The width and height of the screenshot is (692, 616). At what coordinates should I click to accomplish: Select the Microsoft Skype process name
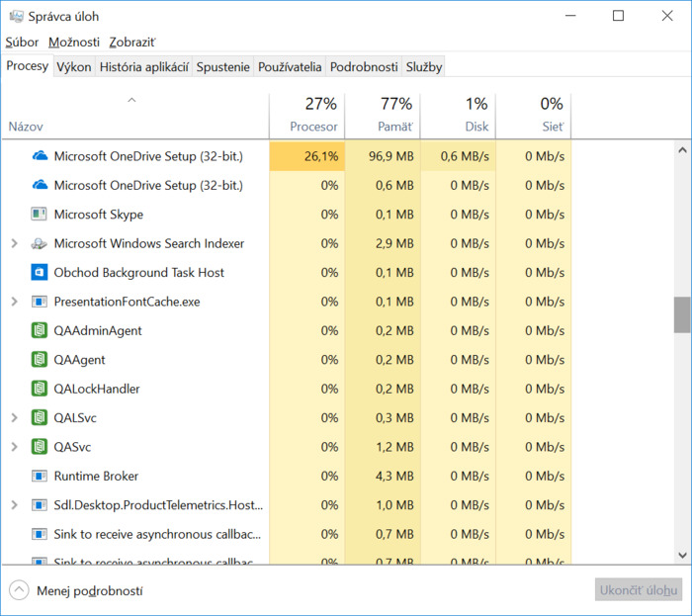pyautogui.click(x=99, y=215)
